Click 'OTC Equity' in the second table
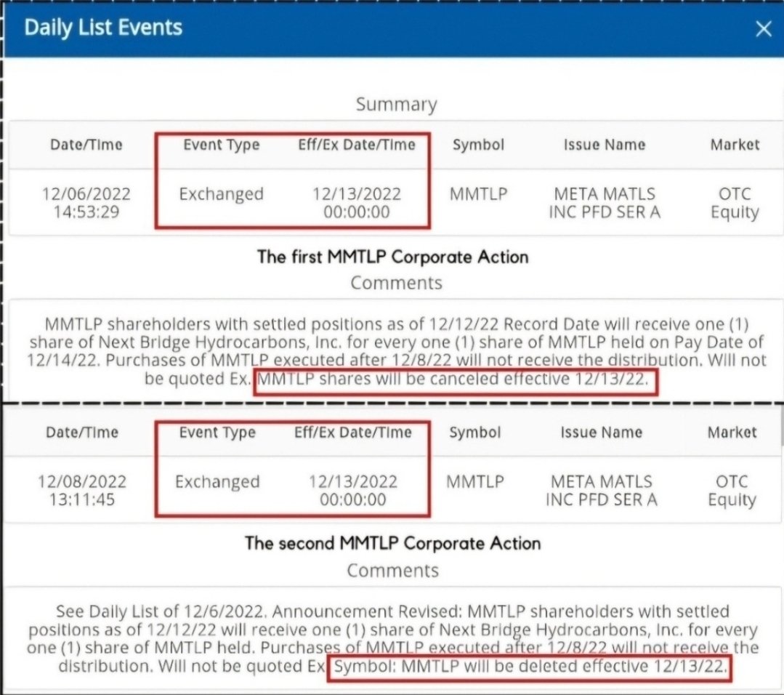The width and height of the screenshot is (784, 695). pyautogui.click(x=732, y=491)
